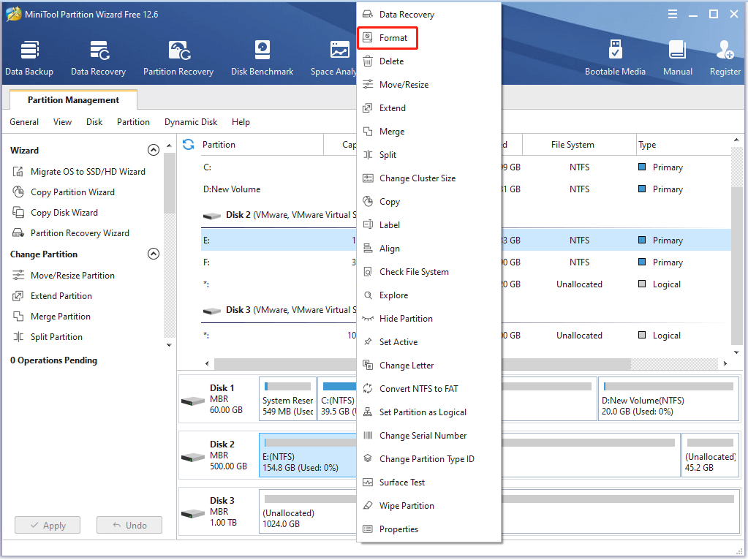Open the hamburger menu in title bar
The image size is (748, 560).
pyautogui.click(x=673, y=15)
